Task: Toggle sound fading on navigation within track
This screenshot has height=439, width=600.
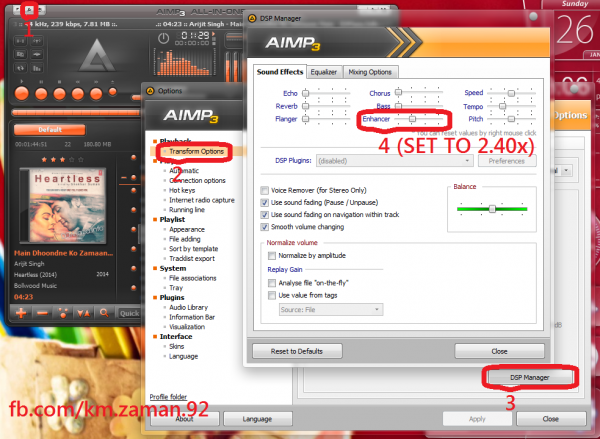Action: click(x=264, y=215)
